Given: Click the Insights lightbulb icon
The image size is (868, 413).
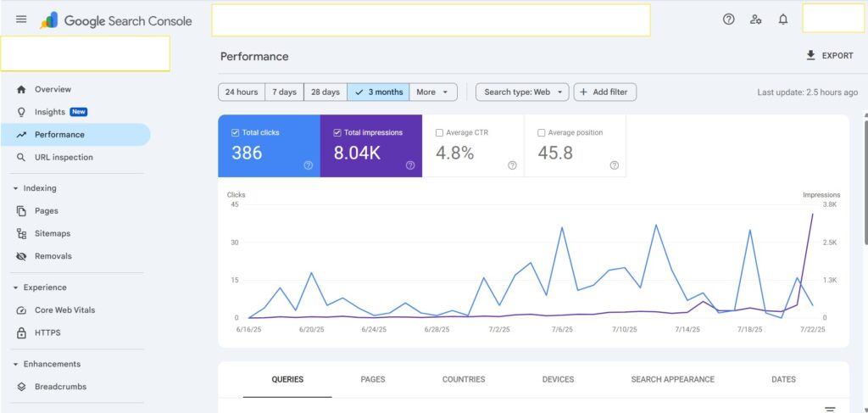Looking at the screenshot, I should [x=21, y=112].
